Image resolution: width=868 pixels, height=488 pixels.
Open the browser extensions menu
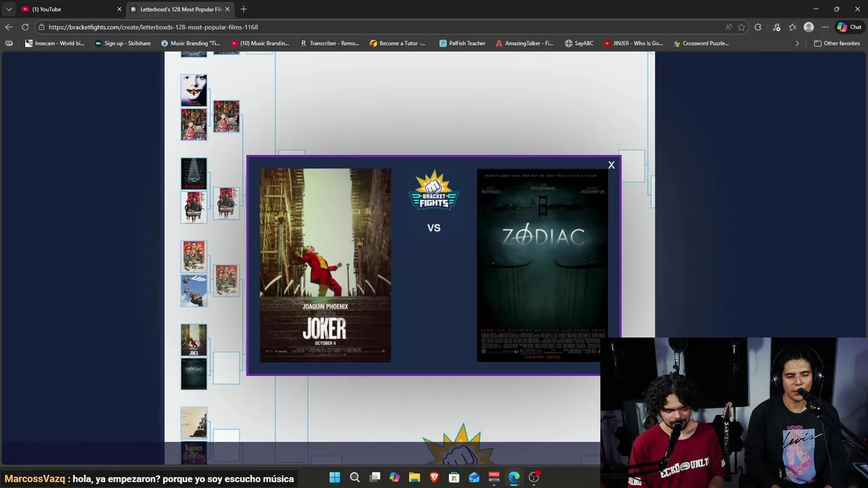[x=758, y=27]
